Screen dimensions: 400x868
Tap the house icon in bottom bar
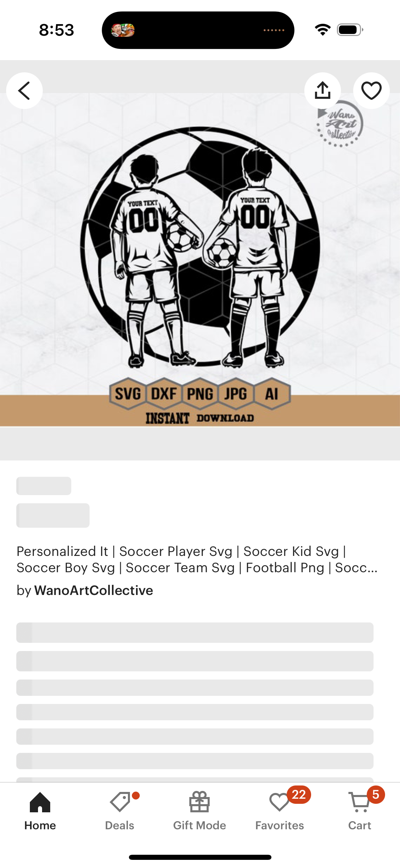click(x=40, y=802)
